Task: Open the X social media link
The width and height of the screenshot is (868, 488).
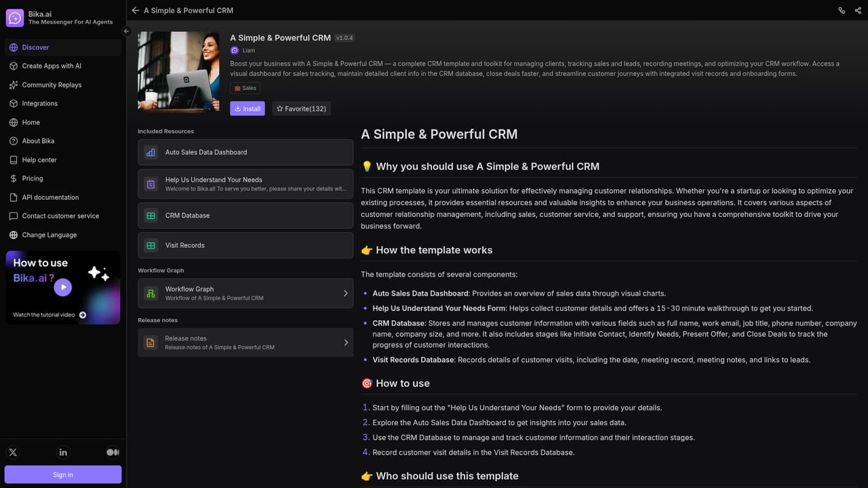Action: 13,452
